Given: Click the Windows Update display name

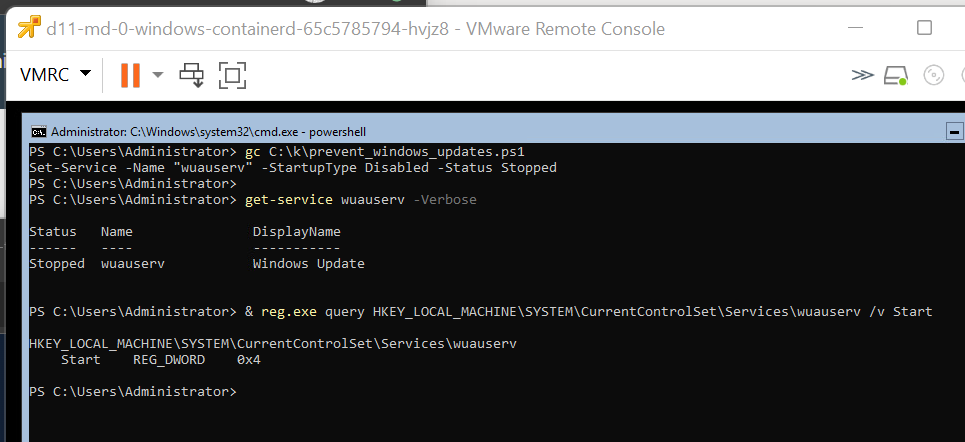Looking at the screenshot, I should click(309, 263).
